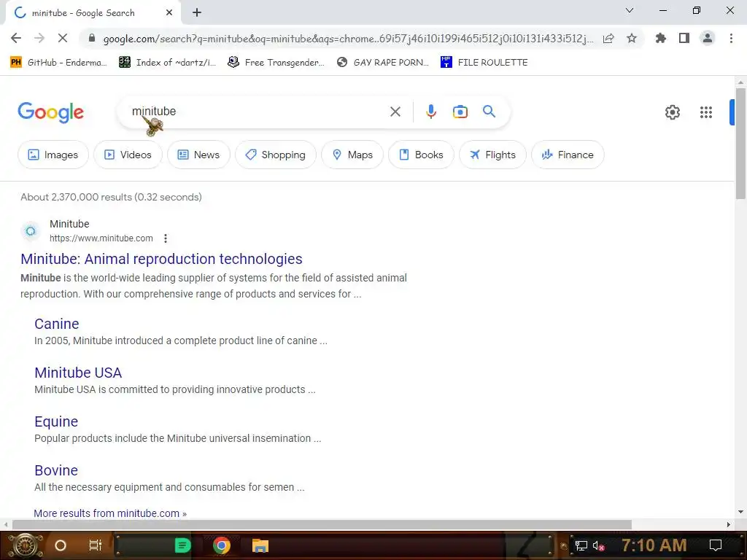The image size is (747, 560).
Task: Open Google quick settings gear
Action: click(672, 112)
